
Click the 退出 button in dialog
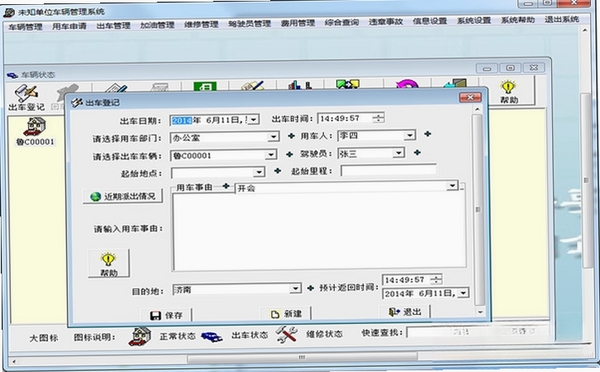[405, 312]
